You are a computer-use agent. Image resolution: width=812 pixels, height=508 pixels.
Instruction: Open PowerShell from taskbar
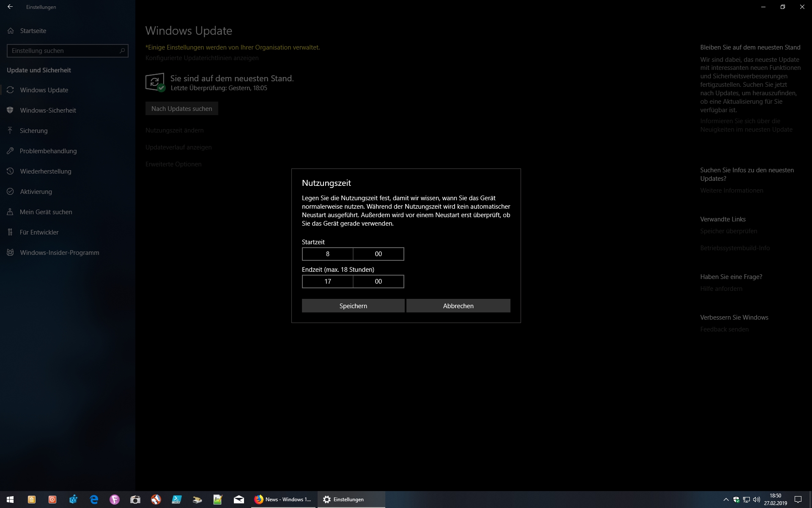177,500
